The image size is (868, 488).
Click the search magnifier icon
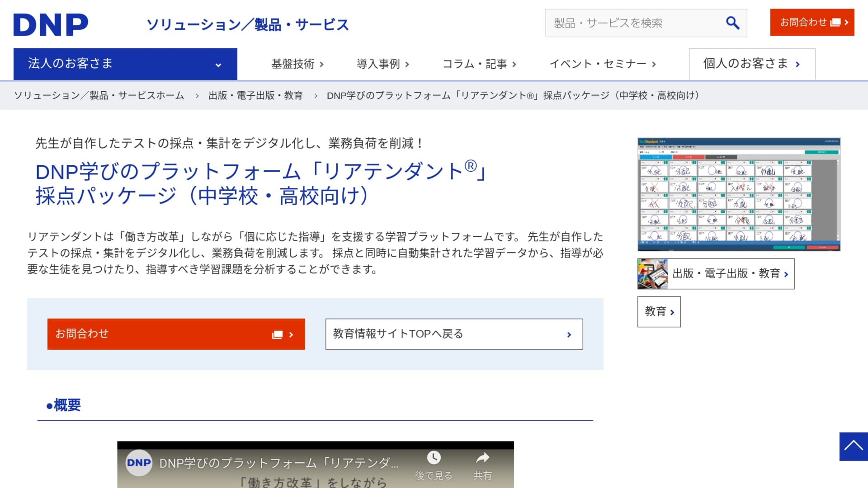pos(732,23)
